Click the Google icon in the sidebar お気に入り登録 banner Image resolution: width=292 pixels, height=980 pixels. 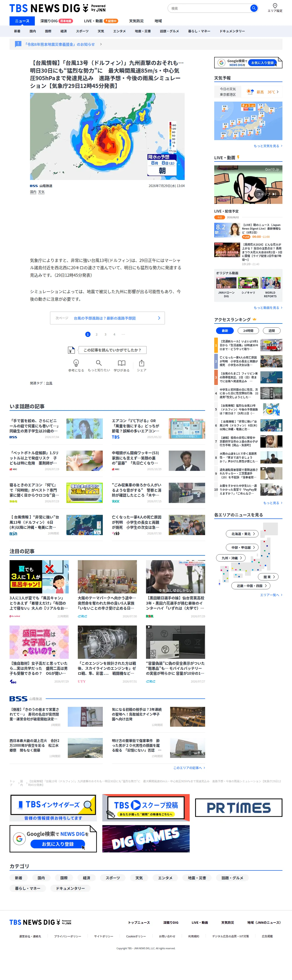click(221, 63)
